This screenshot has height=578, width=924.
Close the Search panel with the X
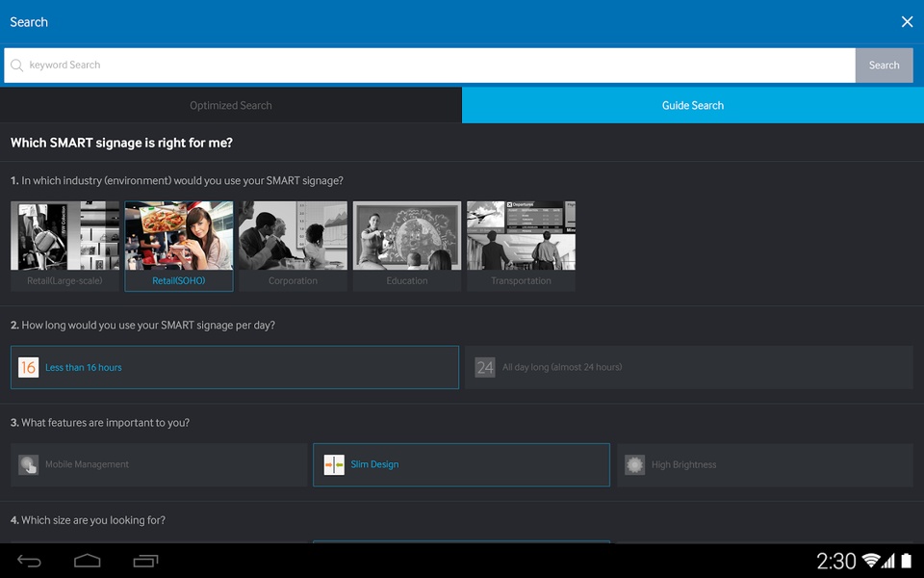tap(907, 22)
